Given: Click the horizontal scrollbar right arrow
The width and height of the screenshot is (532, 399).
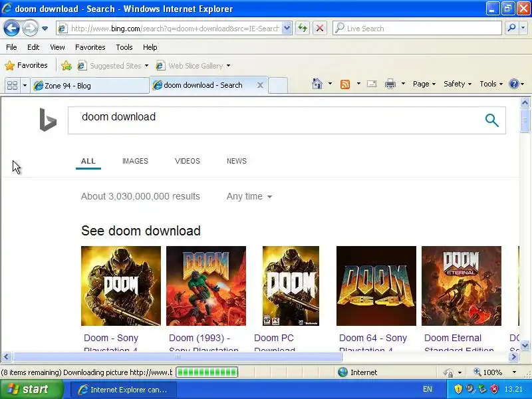Looking at the screenshot, I should coord(513,356).
